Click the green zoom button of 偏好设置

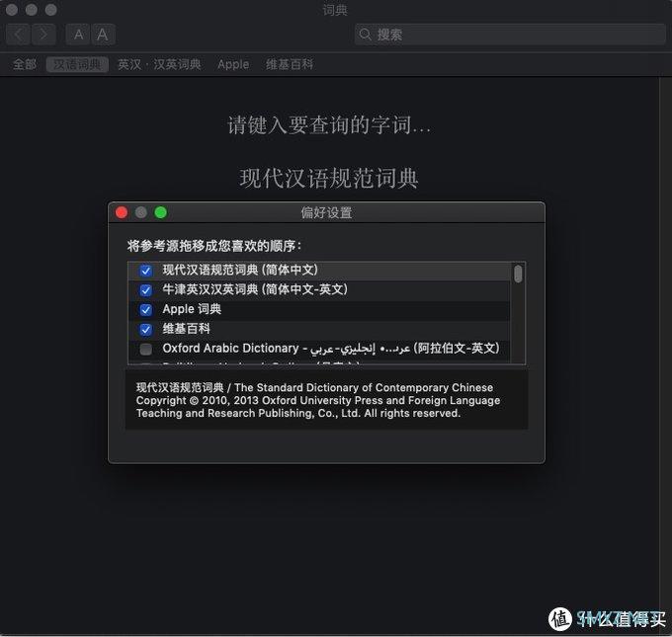(x=161, y=212)
